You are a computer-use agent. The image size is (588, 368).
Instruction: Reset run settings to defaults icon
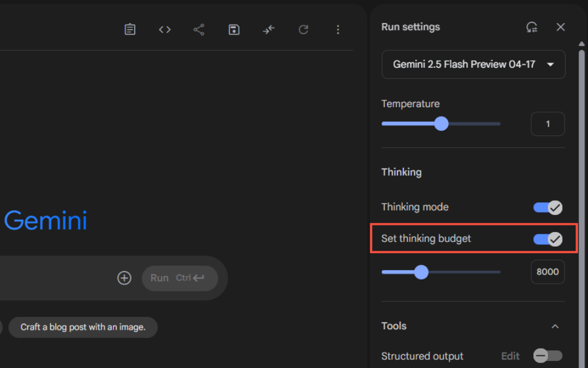click(532, 27)
